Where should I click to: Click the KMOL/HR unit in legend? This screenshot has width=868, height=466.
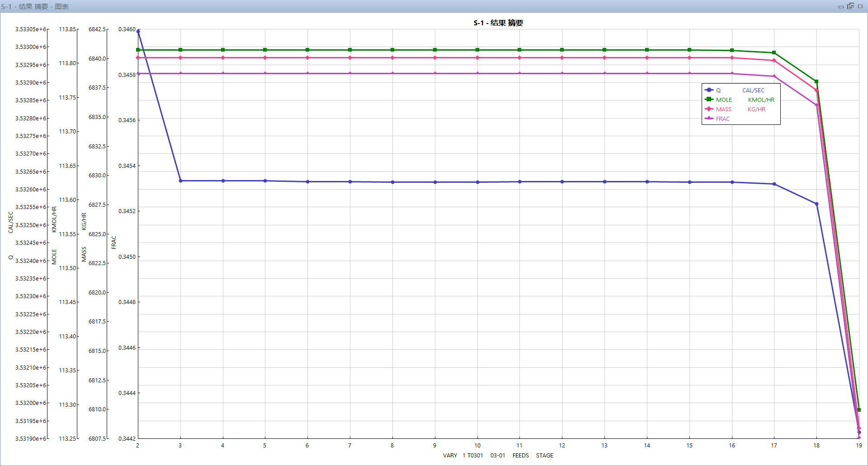click(761, 100)
